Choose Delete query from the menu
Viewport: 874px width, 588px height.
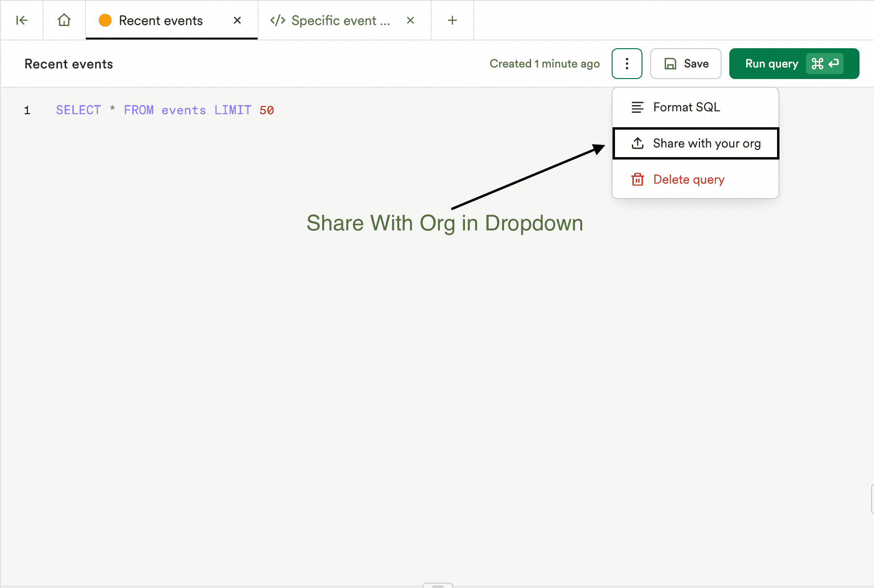pos(688,179)
